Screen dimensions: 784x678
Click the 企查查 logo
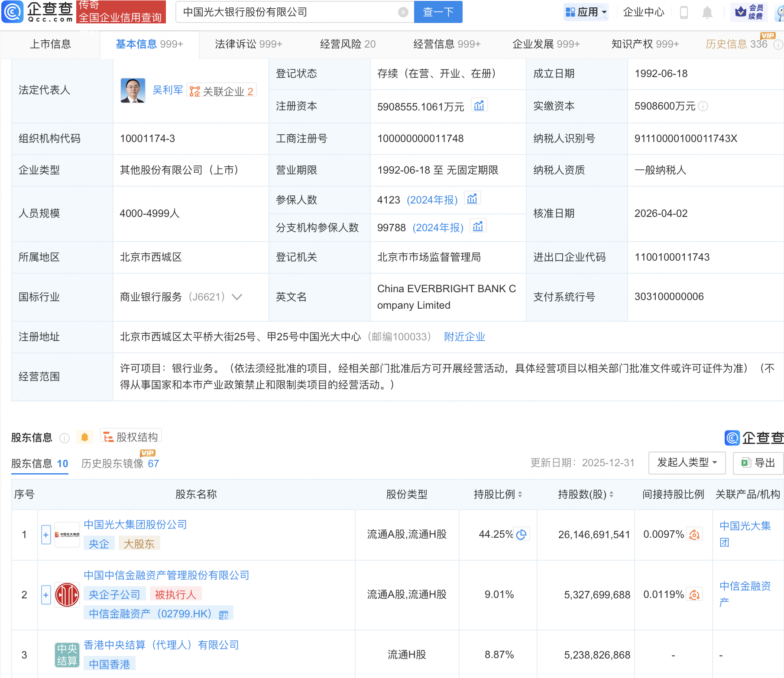point(37,12)
